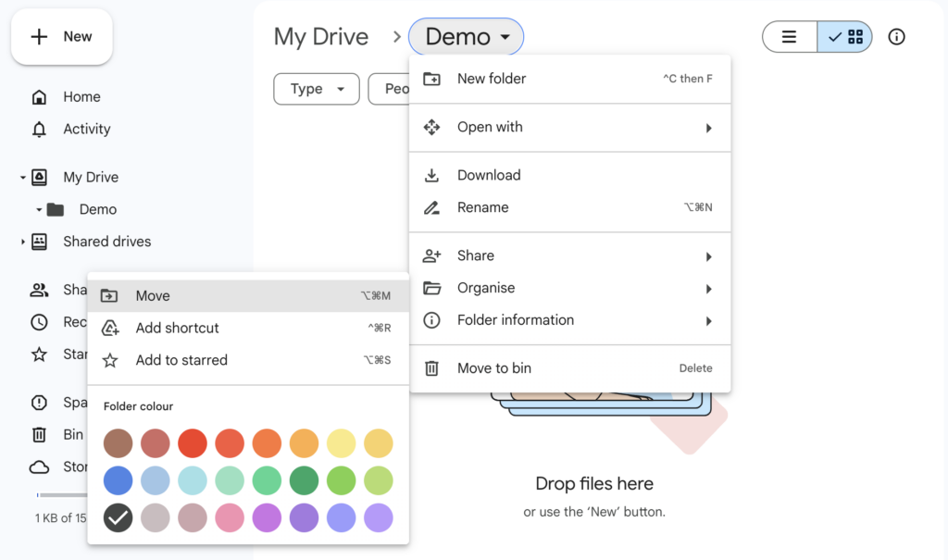Open the Type filter dropdown
The height and width of the screenshot is (560, 948).
[316, 89]
